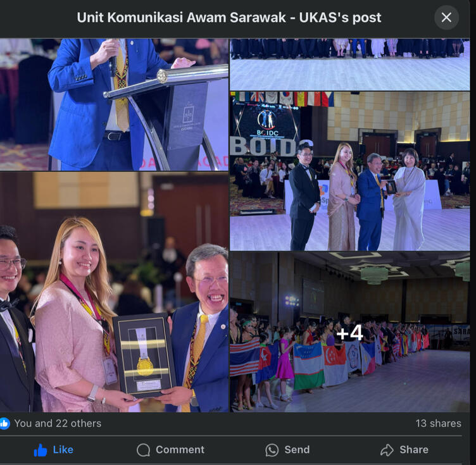
Task: Click the Comment speech bubble icon
Action: [x=143, y=450]
